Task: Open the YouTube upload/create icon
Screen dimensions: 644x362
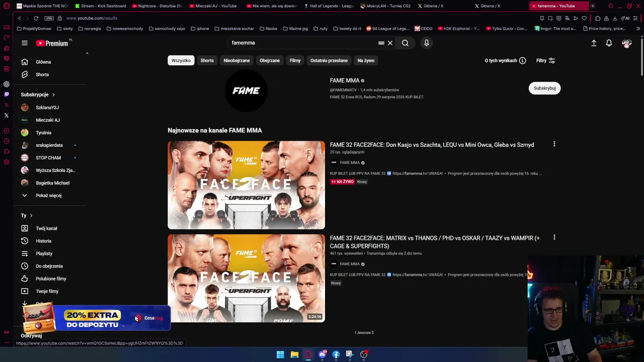Action: pos(594,43)
